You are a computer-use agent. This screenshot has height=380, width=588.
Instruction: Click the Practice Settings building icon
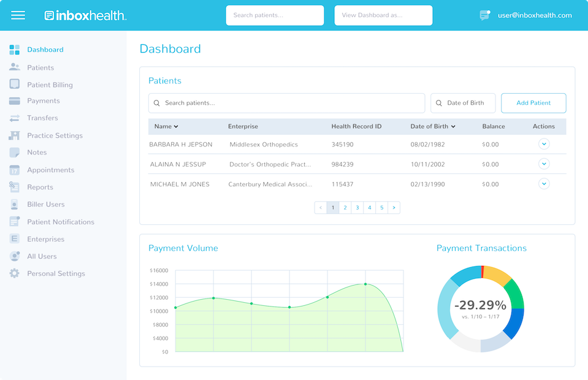click(x=15, y=135)
